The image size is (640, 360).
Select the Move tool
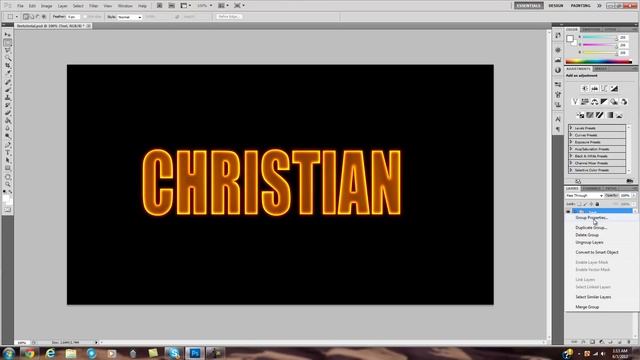8,35
